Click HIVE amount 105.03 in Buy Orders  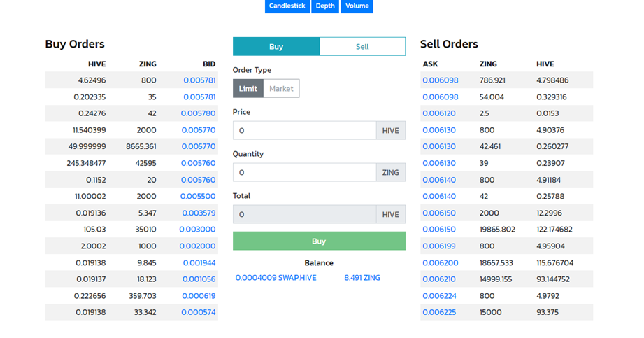[94, 230]
